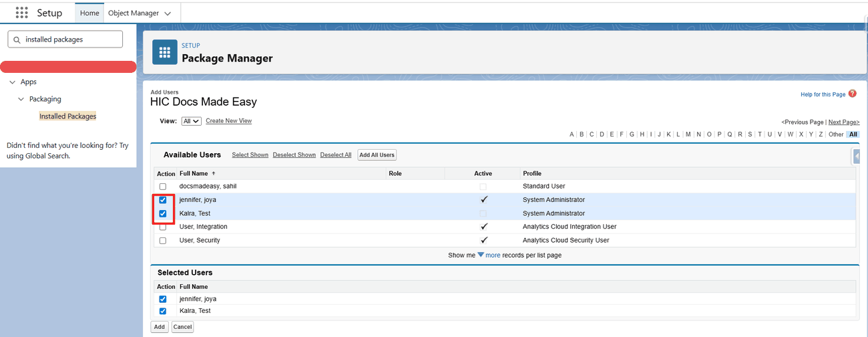Click the Profile column header

[532, 173]
